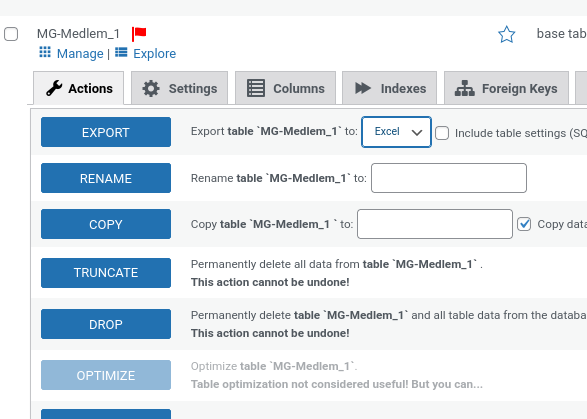Click the OPTIMIZE button

tap(106, 375)
